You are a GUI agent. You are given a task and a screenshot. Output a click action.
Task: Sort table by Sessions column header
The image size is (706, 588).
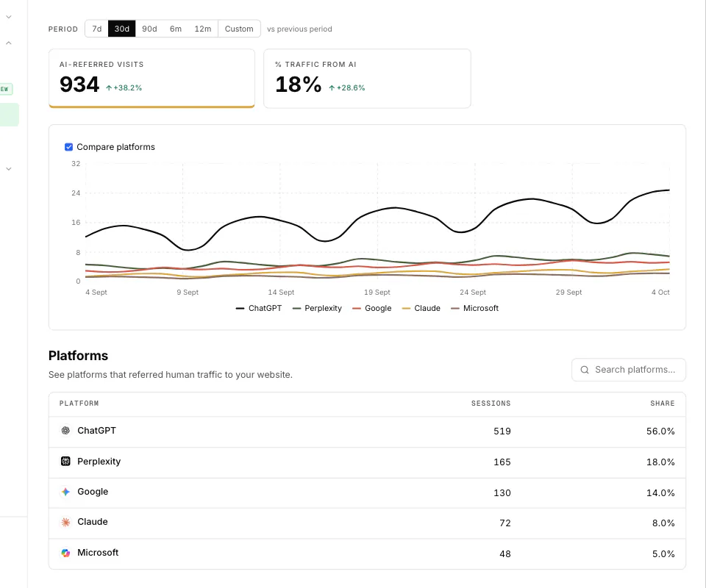491,404
